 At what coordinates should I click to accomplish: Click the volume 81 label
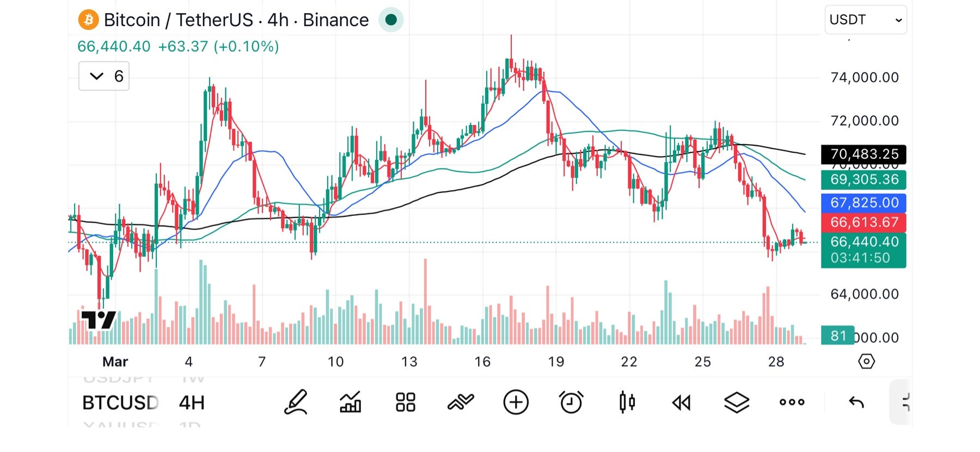(837, 336)
